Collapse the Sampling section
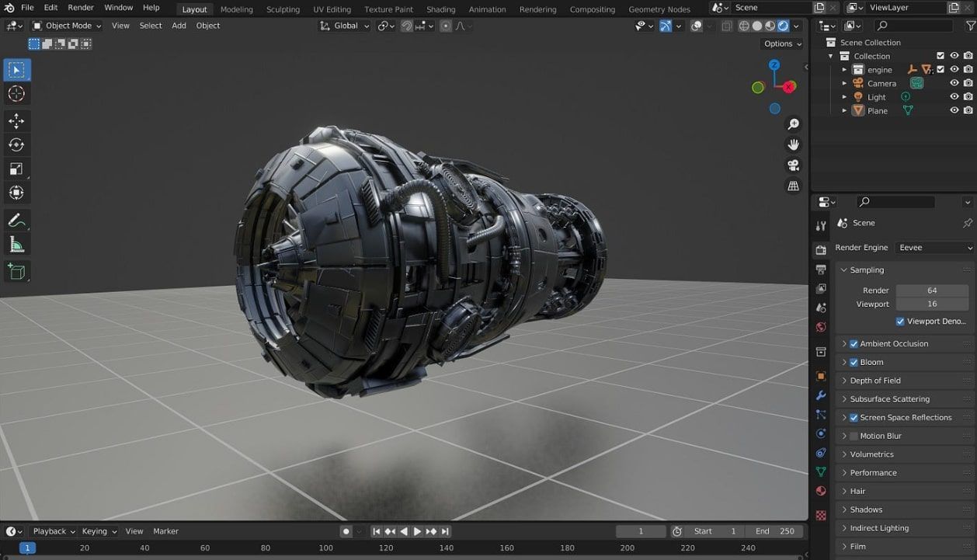This screenshot has height=560, width=977. (x=844, y=270)
